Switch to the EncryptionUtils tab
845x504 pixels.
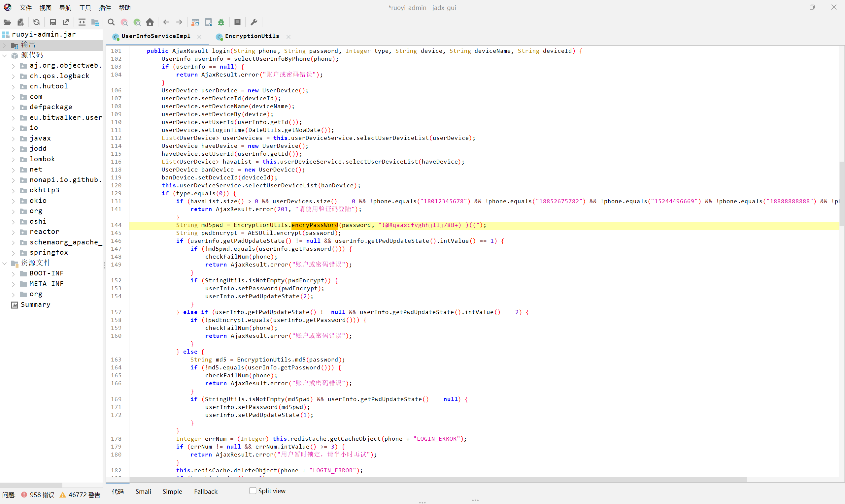click(252, 36)
